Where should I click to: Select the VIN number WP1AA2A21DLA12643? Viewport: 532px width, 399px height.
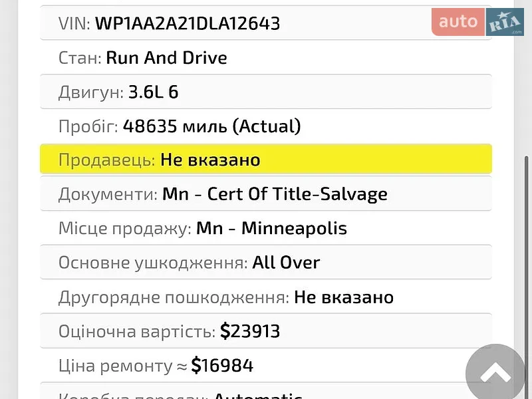tap(188, 23)
